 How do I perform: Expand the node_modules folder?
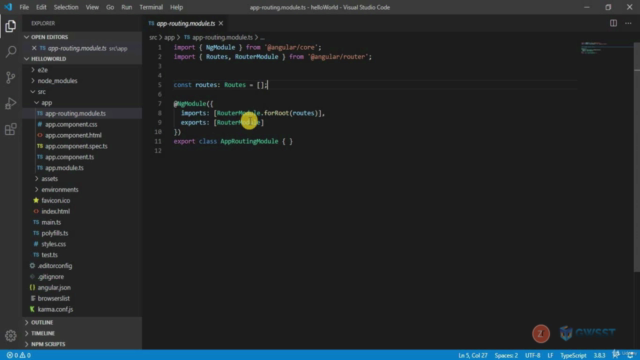(82, 81)
